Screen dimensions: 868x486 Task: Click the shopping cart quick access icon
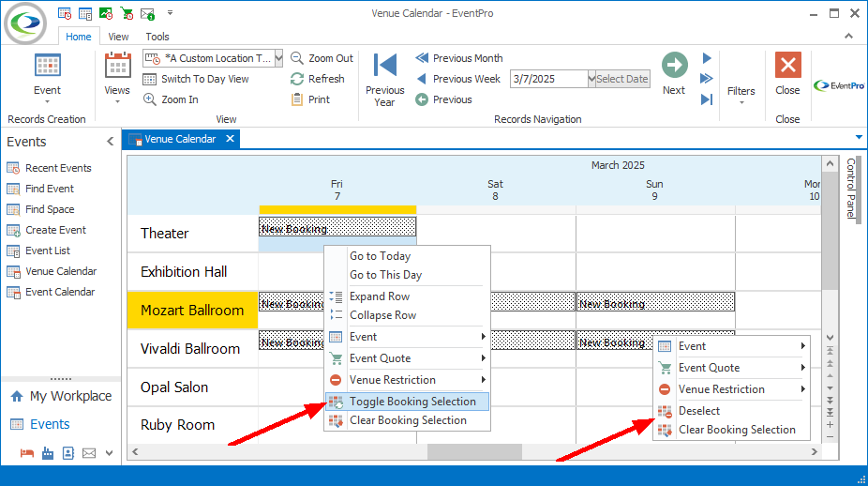tap(127, 13)
